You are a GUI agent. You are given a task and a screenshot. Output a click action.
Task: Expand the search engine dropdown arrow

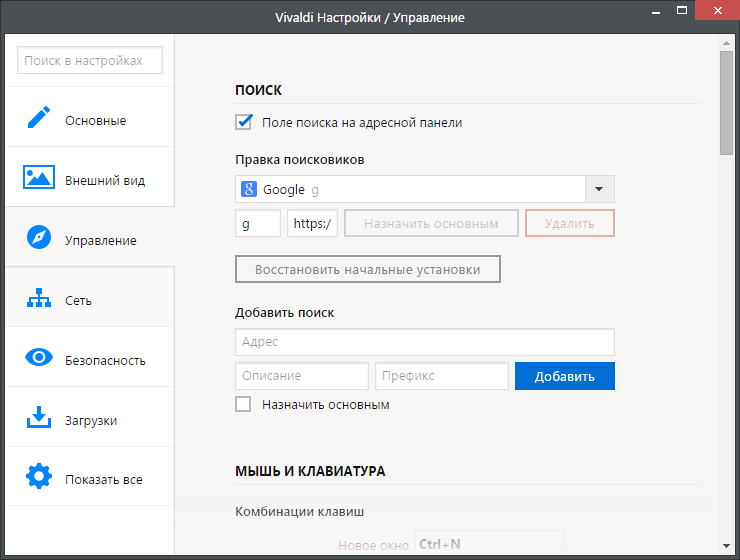tap(599, 189)
